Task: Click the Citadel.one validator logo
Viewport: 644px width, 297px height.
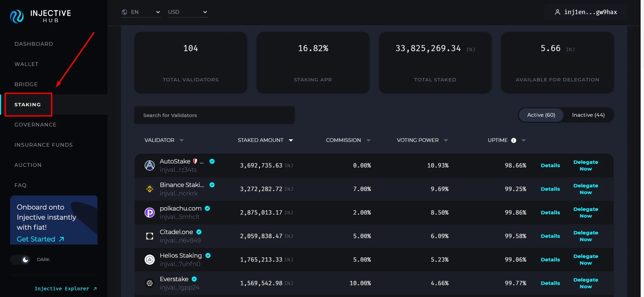Action: [x=150, y=236]
